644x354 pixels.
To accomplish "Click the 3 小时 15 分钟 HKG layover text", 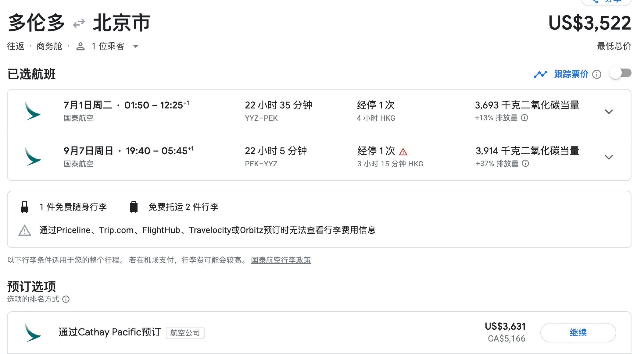I will 390,164.
